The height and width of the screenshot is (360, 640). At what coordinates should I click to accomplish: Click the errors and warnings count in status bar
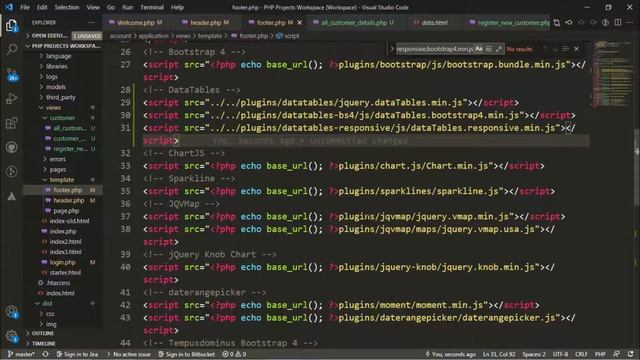234,354
